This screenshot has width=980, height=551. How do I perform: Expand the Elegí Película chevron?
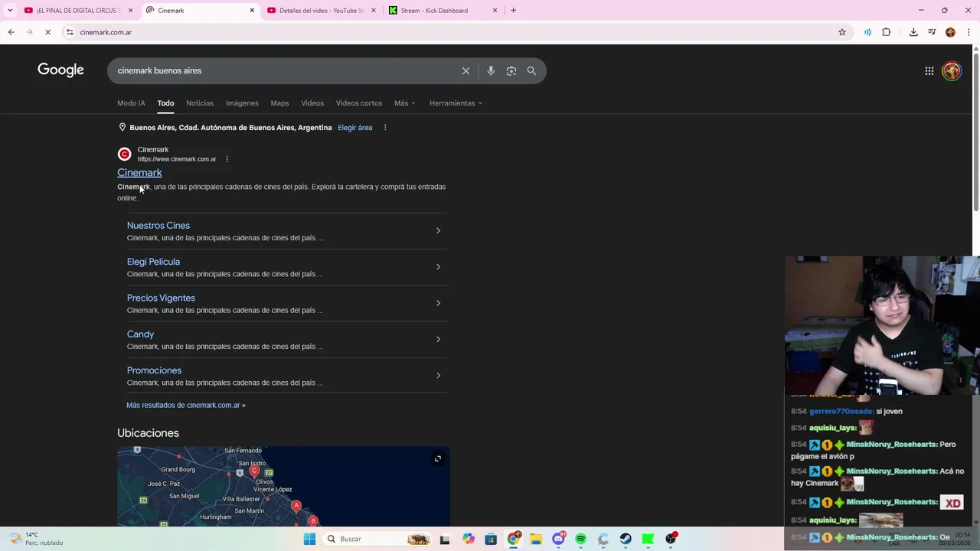[438, 266]
